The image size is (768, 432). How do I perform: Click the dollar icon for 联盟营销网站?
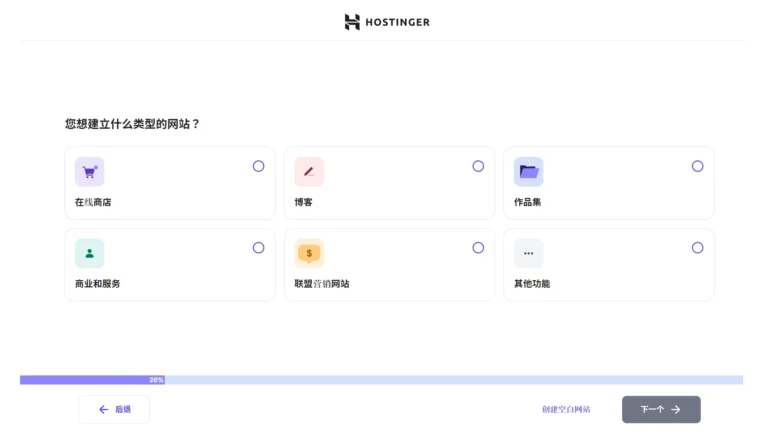[309, 253]
